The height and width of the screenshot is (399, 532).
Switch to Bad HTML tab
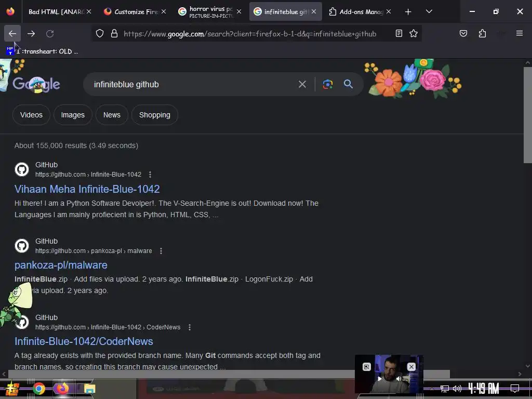55,12
